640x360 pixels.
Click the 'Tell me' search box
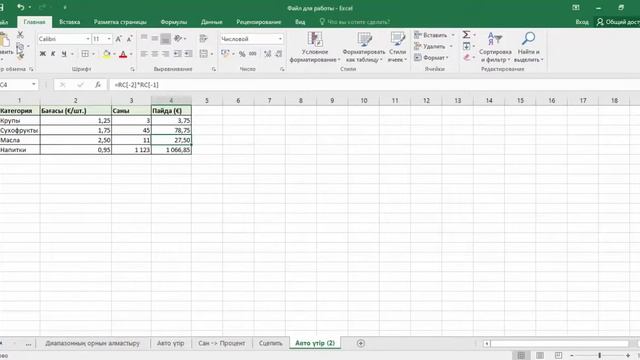click(x=355, y=22)
